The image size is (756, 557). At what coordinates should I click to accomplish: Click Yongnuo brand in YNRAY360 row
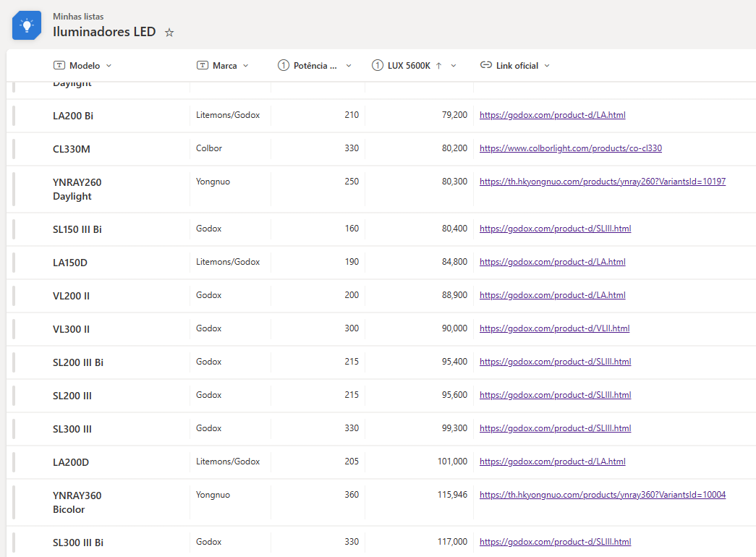pyautogui.click(x=213, y=494)
